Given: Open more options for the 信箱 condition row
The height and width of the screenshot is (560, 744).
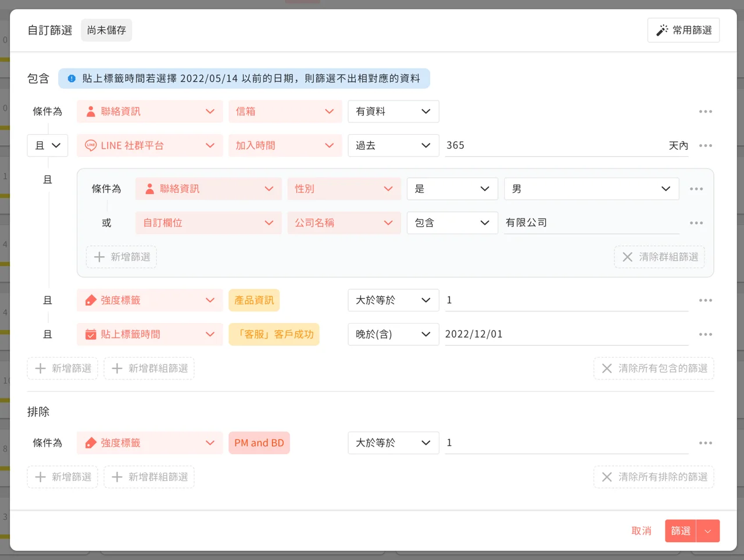Looking at the screenshot, I should tap(706, 112).
